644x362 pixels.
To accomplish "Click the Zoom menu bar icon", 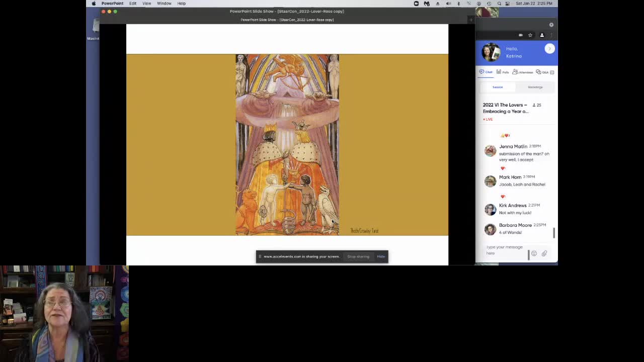I will click(416, 4).
